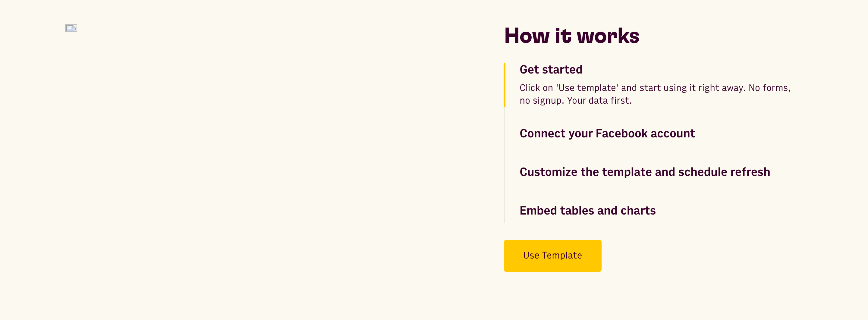Expand 'Customize the template and schedule refresh'

[645, 172]
